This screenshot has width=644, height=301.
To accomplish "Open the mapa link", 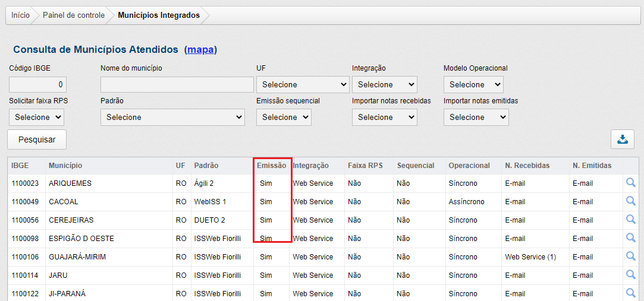I will tap(200, 50).
